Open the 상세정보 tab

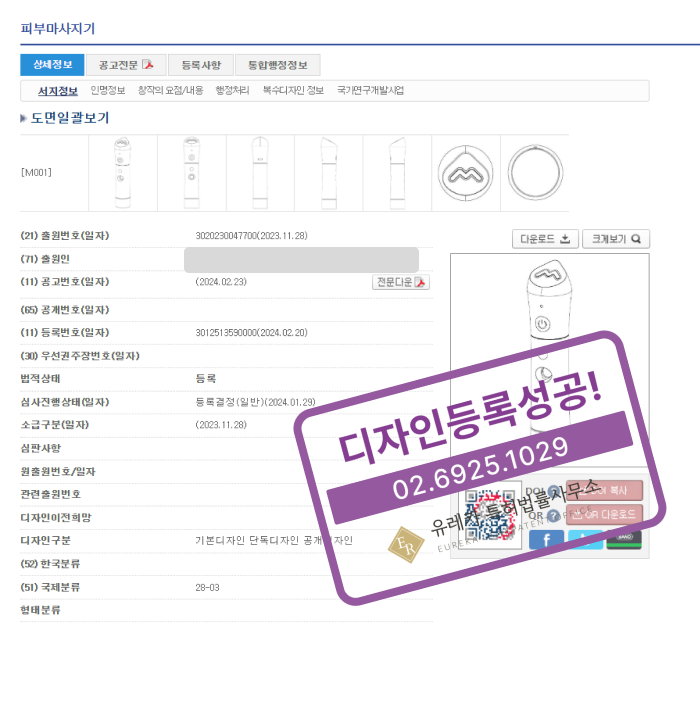pos(52,65)
